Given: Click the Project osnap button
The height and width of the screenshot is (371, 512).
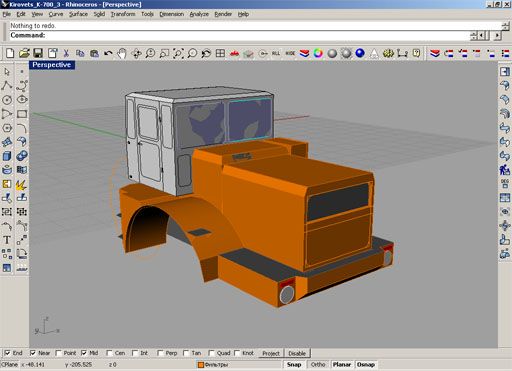Looking at the screenshot, I should click(271, 353).
